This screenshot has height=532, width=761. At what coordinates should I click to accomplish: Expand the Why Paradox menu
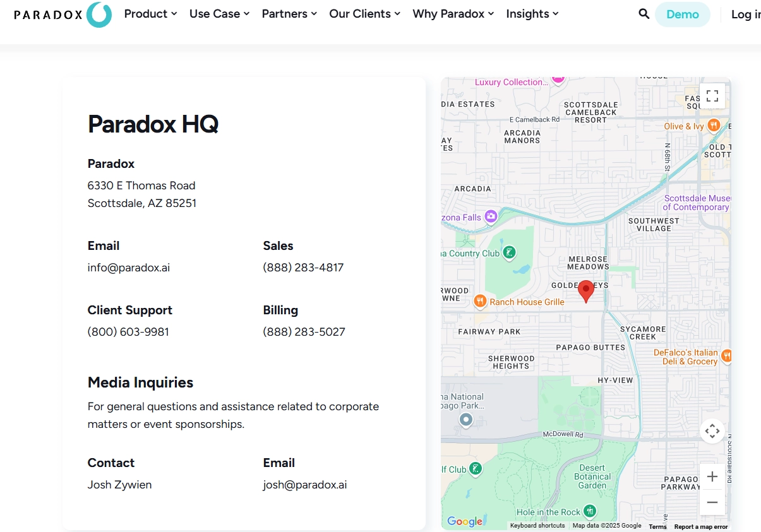tap(453, 14)
